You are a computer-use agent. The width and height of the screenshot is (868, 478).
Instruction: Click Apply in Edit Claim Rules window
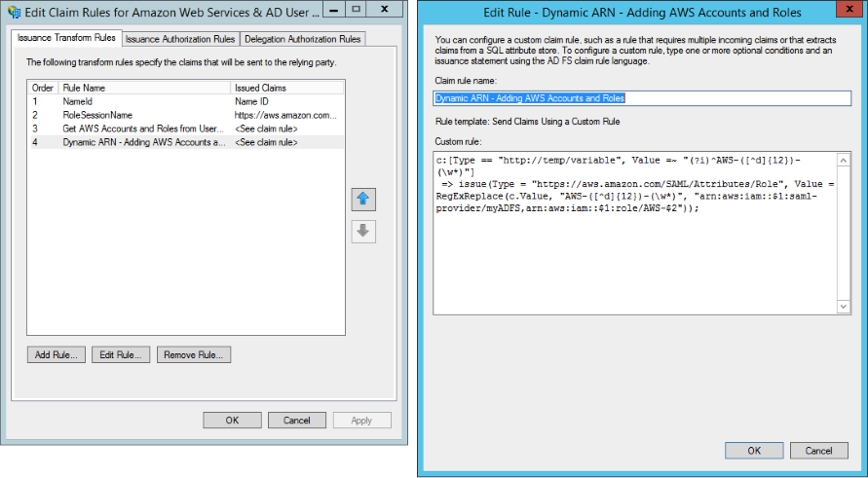(362, 421)
